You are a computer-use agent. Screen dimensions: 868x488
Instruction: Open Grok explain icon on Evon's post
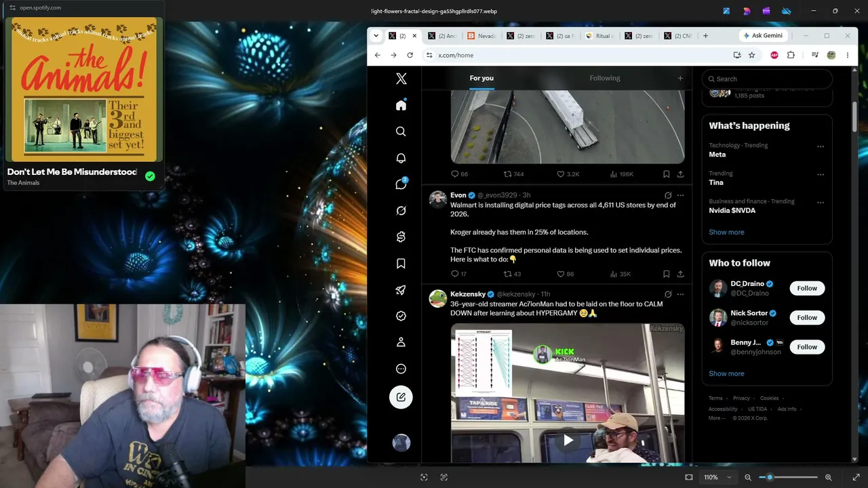click(x=668, y=195)
